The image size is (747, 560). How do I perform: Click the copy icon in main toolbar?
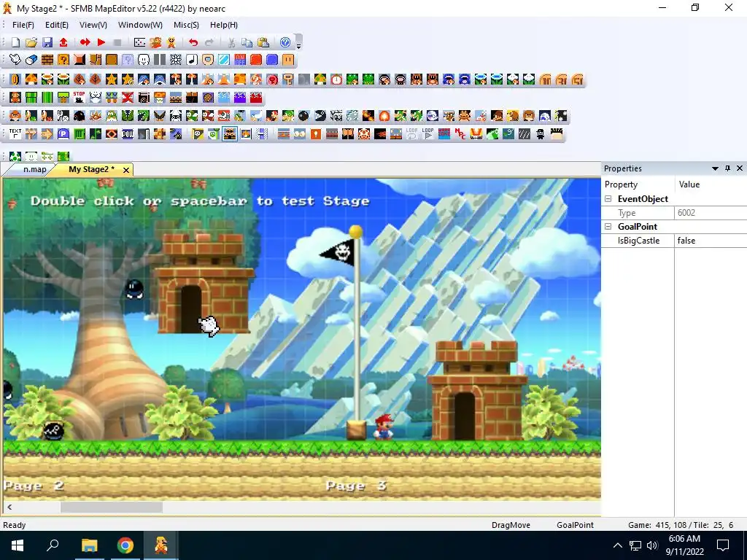coord(247,42)
